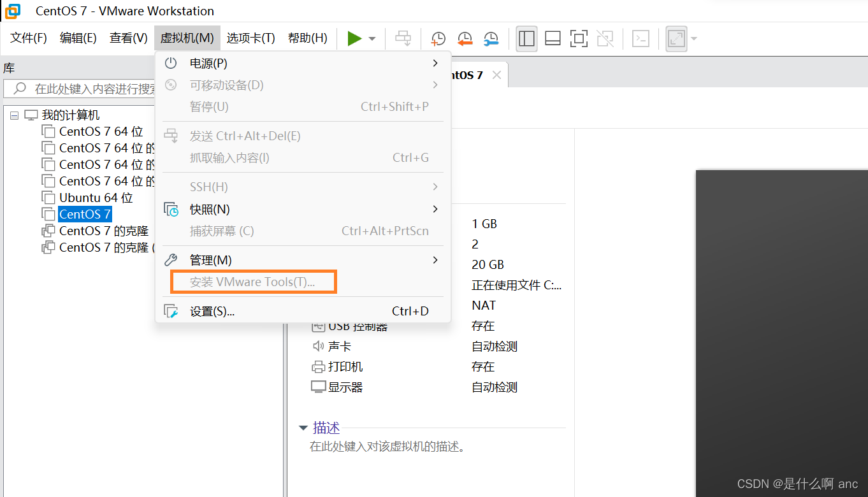Select 我的计算机 in the library tree

pos(71,115)
